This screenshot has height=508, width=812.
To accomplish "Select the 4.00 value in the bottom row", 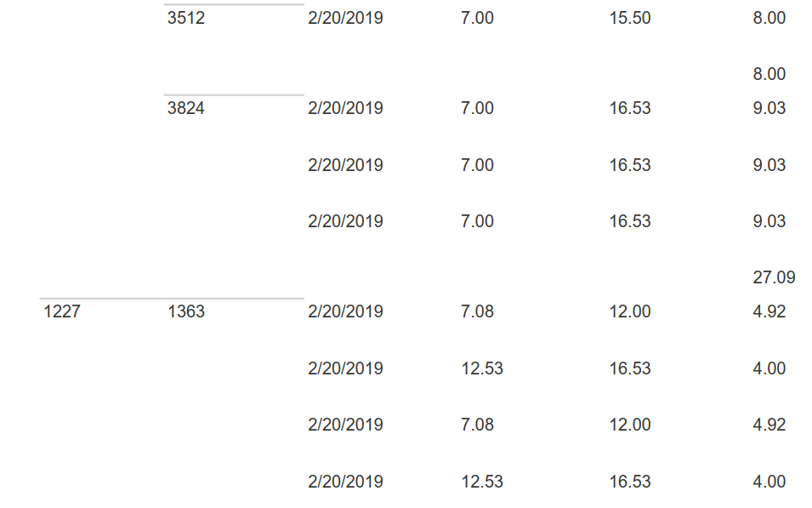I will point(769,482).
